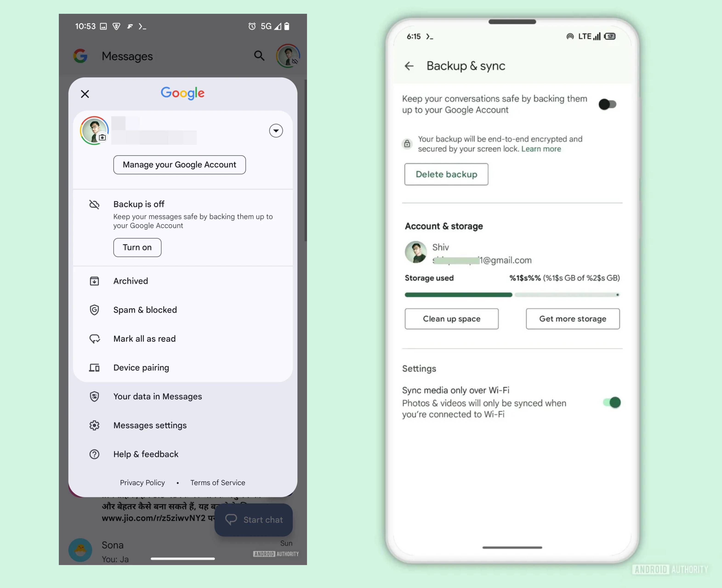
Task: Click Get more storage button
Action: pos(573,318)
